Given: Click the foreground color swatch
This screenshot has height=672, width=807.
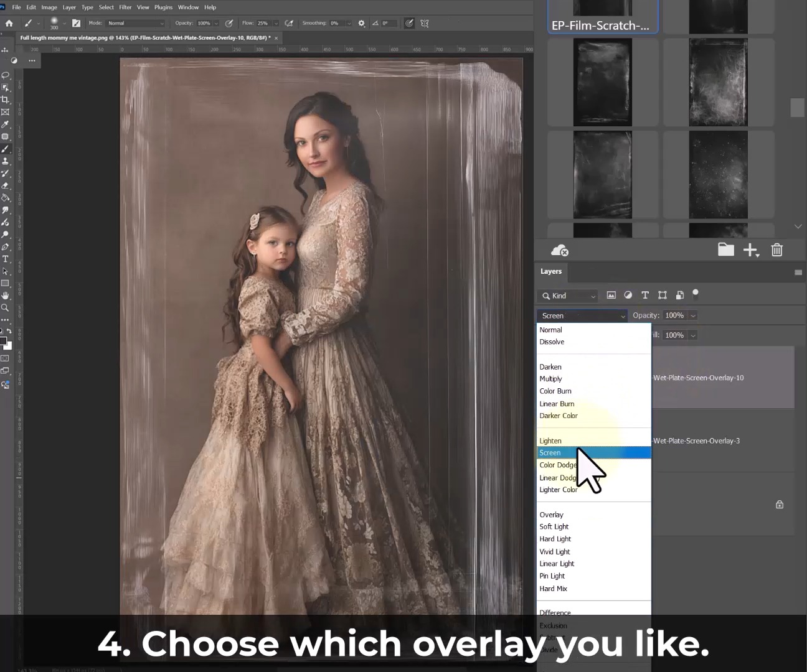Looking at the screenshot, I should (3, 340).
